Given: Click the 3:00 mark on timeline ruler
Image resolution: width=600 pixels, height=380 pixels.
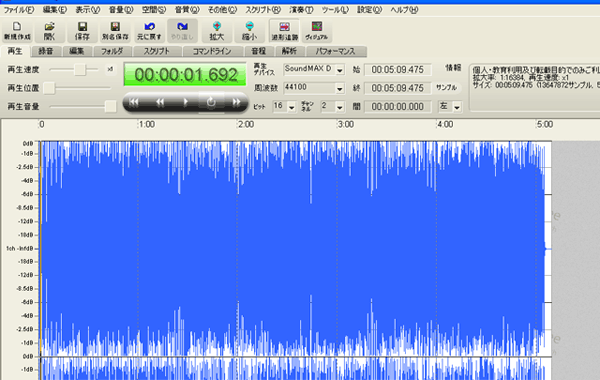Looking at the screenshot, I should (x=345, y=124).
